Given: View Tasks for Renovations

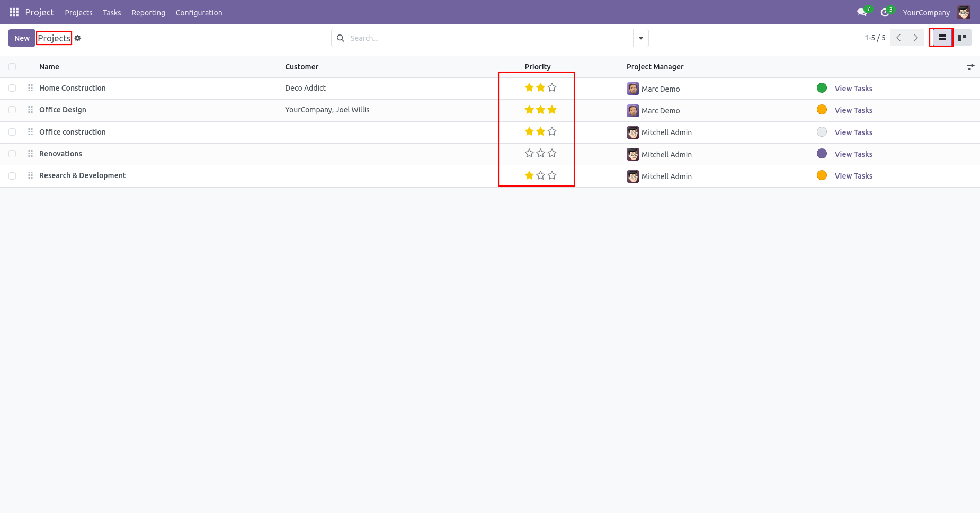Looking at the screenshot, I should coord(853,154).
